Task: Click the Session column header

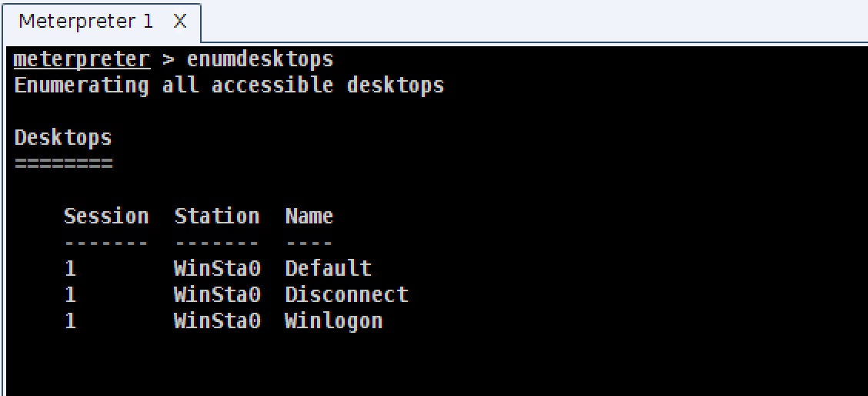Action: (x=106, y=216)
